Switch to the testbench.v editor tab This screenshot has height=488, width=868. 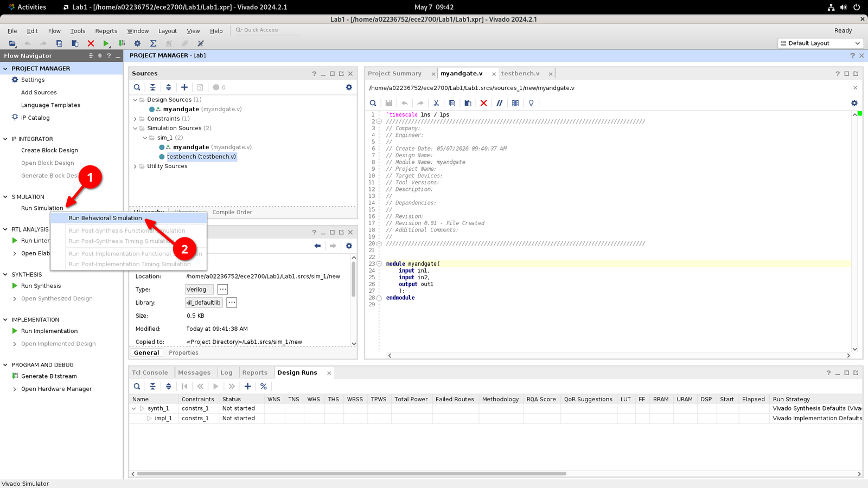520,74
